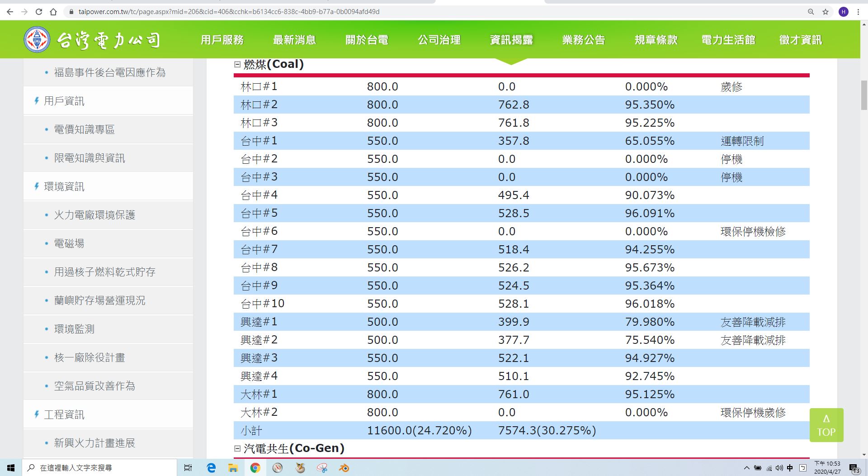Go back with browser back arrow
Screen dimensions: 868x476
(10, 12)
